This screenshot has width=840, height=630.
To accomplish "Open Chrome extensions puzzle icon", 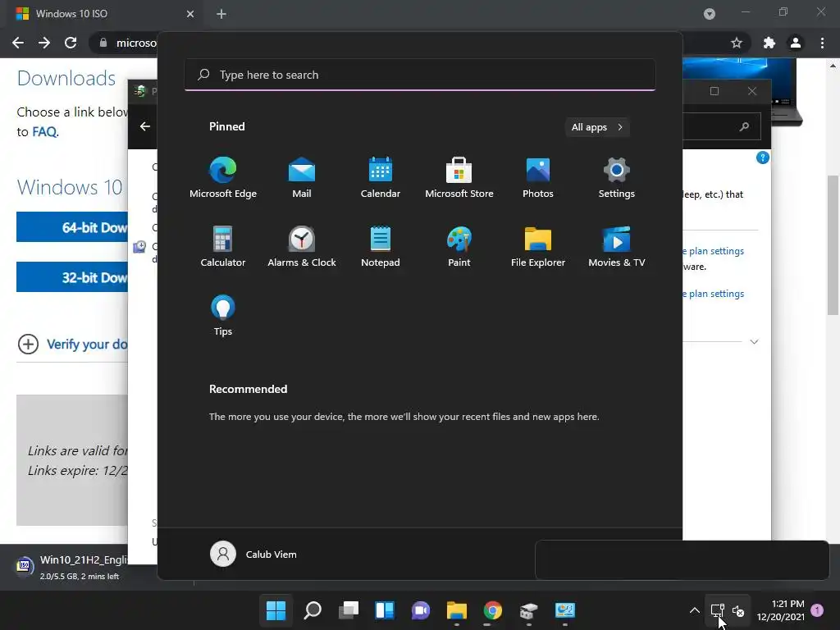I will click(769, 43).
